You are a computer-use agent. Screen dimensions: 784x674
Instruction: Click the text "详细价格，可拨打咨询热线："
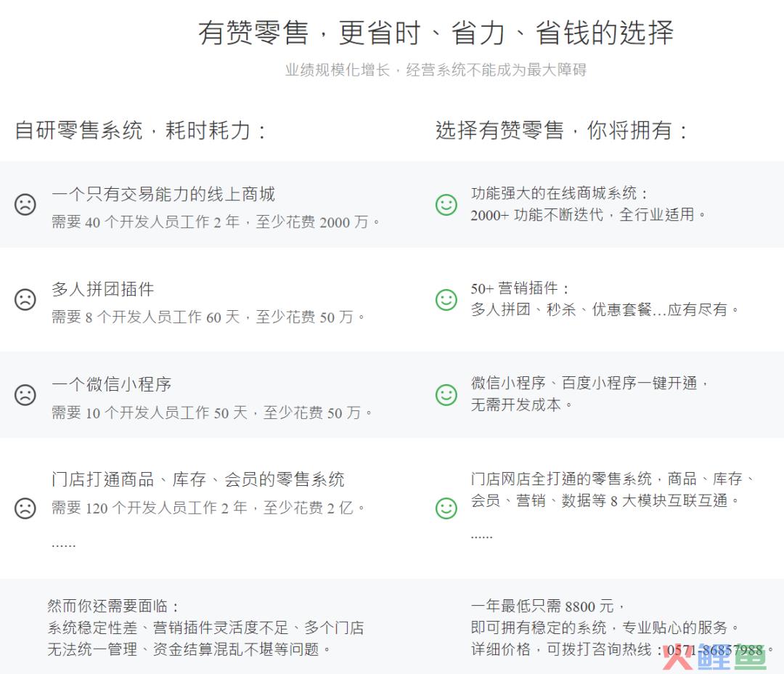568,649
